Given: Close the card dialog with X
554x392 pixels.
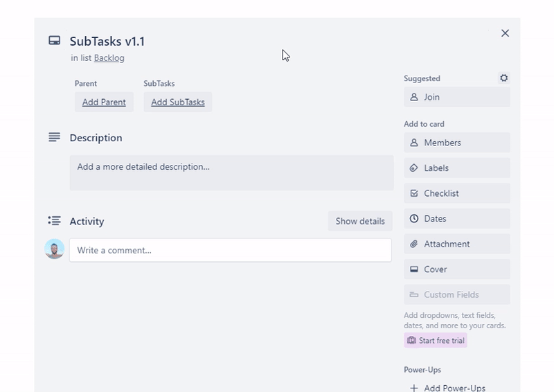Looking at the screenshot, I should coord(505,33).
